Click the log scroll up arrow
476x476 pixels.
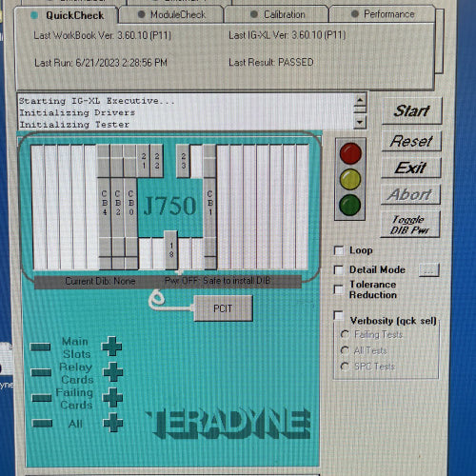click(360, 100)
